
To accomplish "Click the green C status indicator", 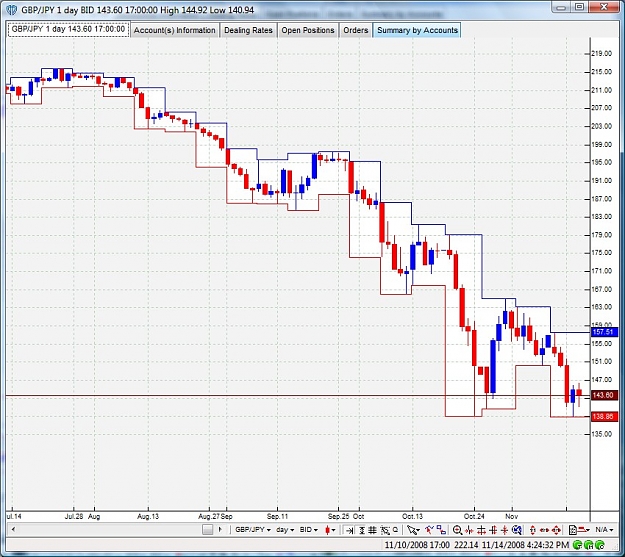I will (x=599, y=544).
